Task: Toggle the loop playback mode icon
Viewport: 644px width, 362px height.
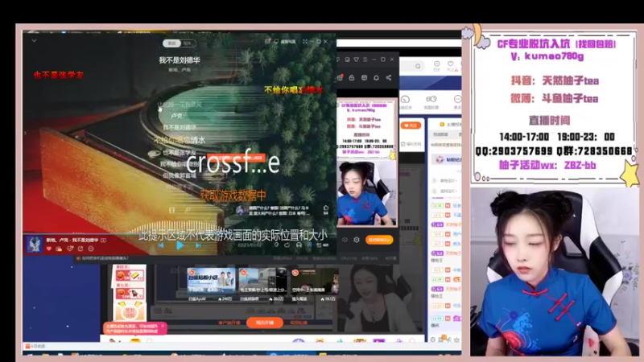Action: pos(287,245)
